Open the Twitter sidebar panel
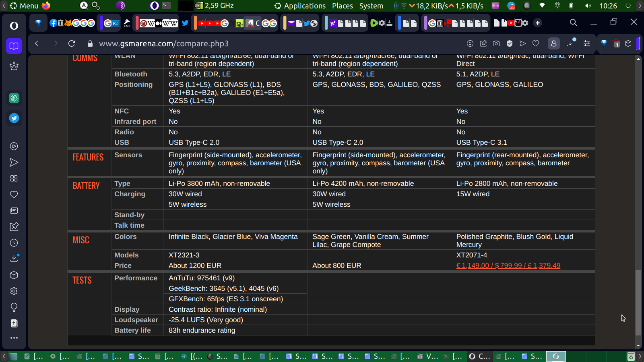The height and width of the screenshot is (362, 644). (x=14, y=118)
